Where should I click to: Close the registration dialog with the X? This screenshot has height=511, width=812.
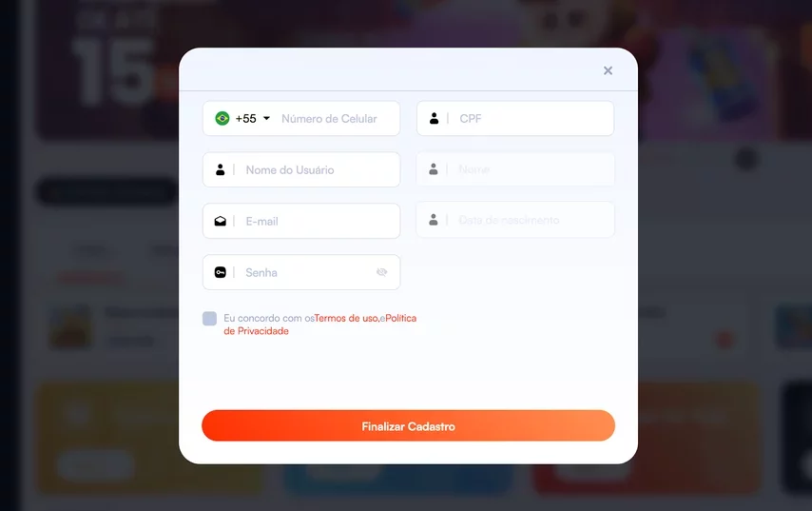pos(608,70)
